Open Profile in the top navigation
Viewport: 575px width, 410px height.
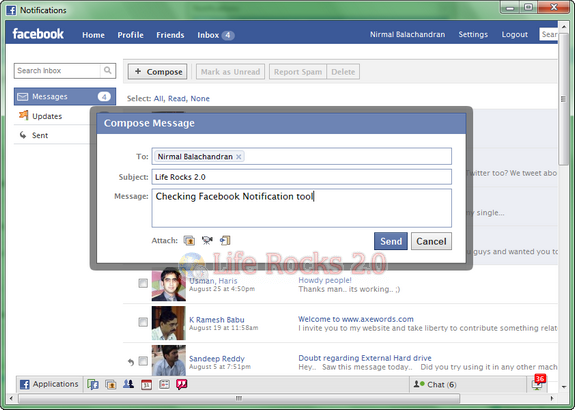click(x=130, y=35)
